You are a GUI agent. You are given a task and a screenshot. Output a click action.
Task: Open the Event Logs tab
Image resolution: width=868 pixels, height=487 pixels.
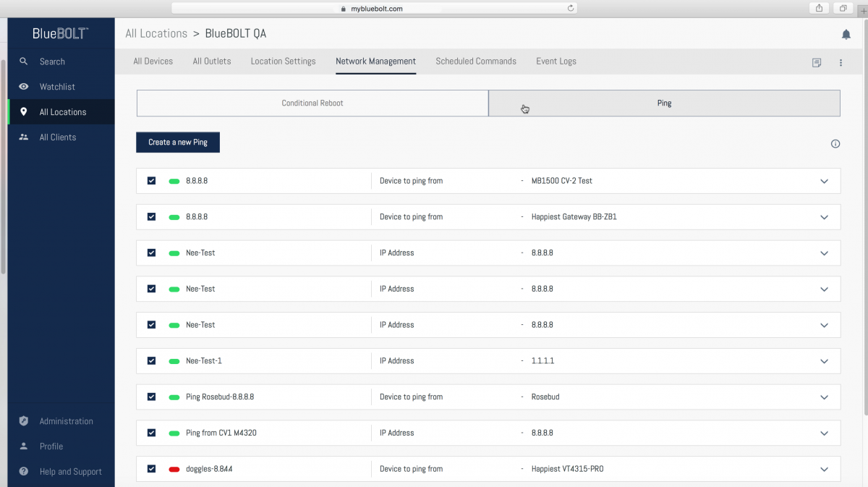[556, 62]
